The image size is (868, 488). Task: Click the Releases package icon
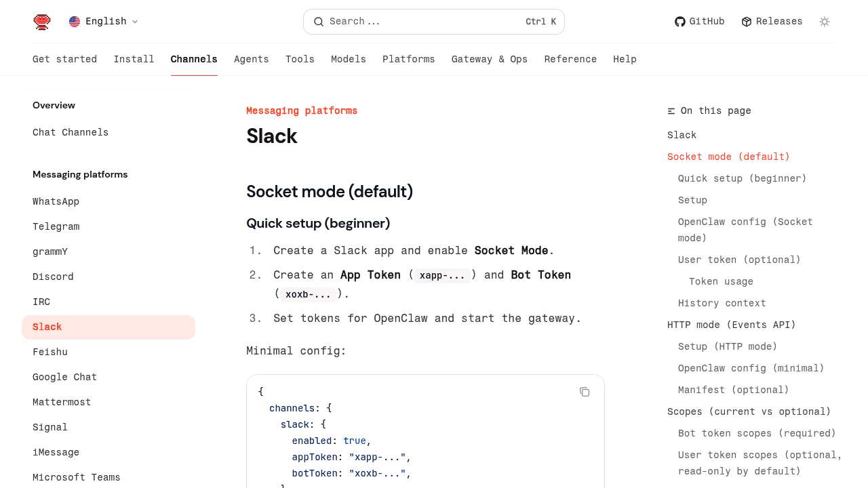747,22
